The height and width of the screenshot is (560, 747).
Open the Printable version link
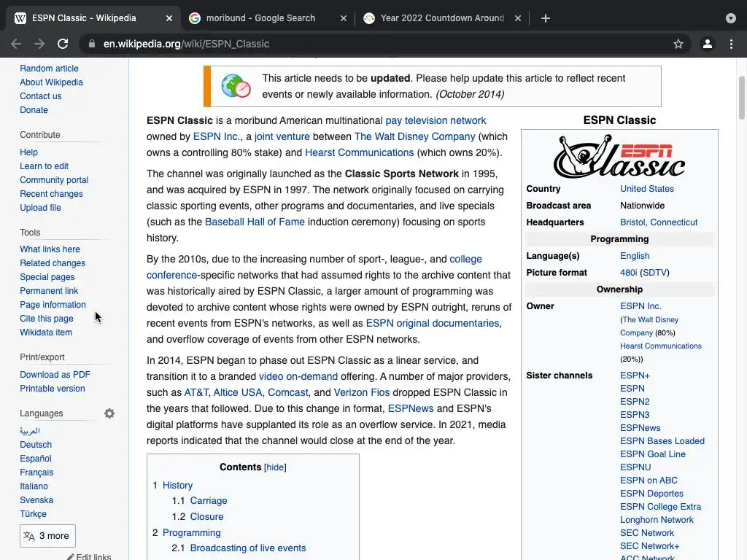tap(53, 388)
